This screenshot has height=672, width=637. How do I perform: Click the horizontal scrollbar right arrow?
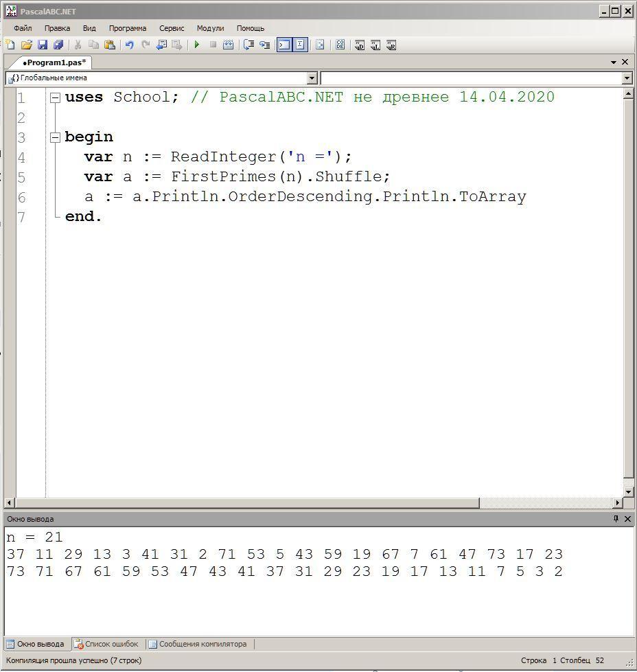pyautogui.click(x=618, y=502)
